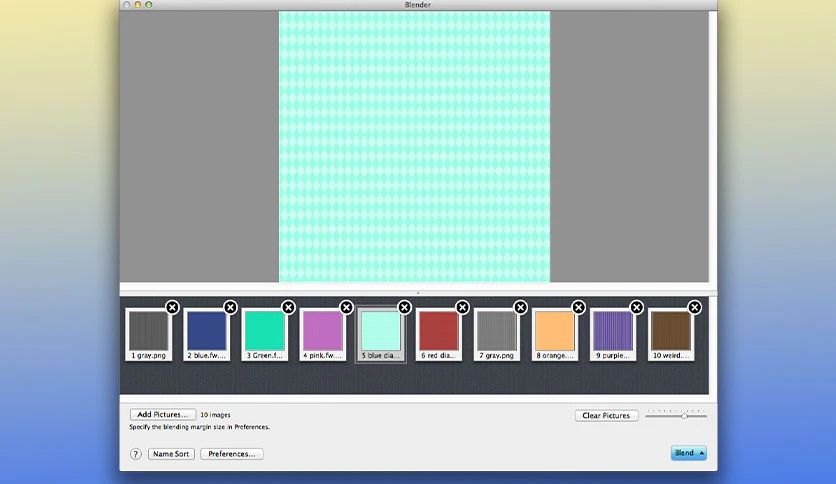Click the thumbnail size slider handle
The image size is (836, 484).
coord(684,416)
